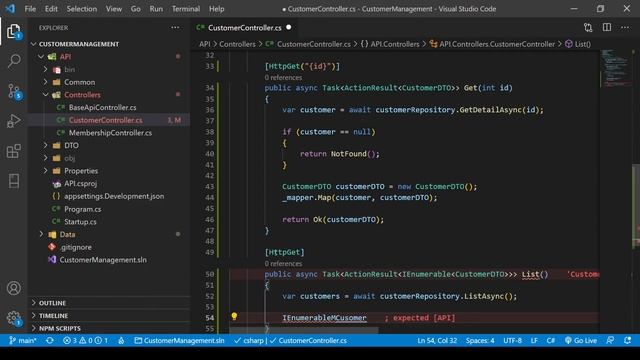
Task: Click Go Live in the status bar
Action: (581, 340)
